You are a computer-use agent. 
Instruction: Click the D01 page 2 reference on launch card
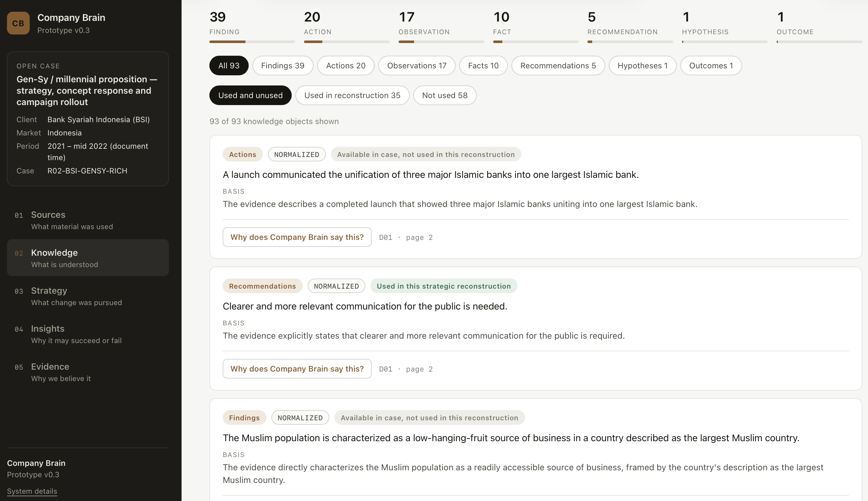click(x=406, y=237)
